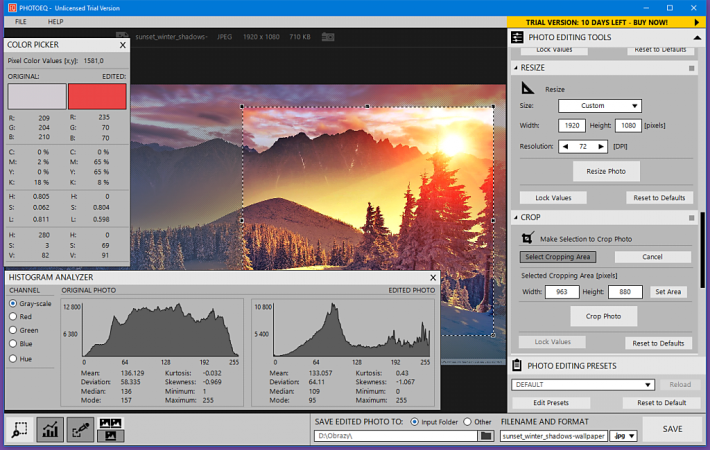The width and height of the screenshot is (710, 450).
Task: Choose Input Folder as save location
Action: click(414, 421)
